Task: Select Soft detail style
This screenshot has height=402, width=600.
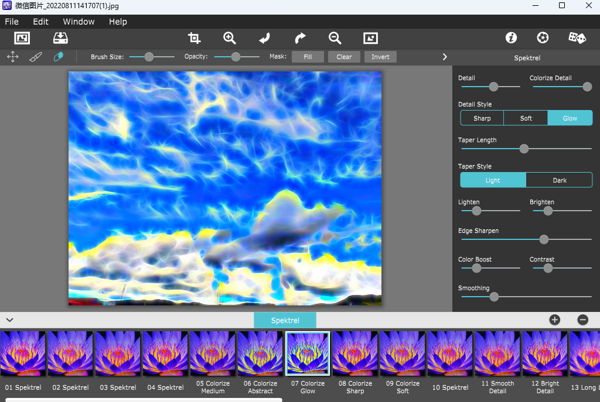Action: pos(526,118)
